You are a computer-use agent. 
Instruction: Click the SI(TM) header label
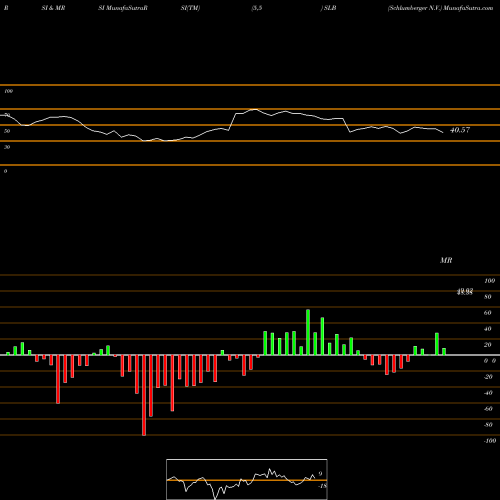coord(190,8)
